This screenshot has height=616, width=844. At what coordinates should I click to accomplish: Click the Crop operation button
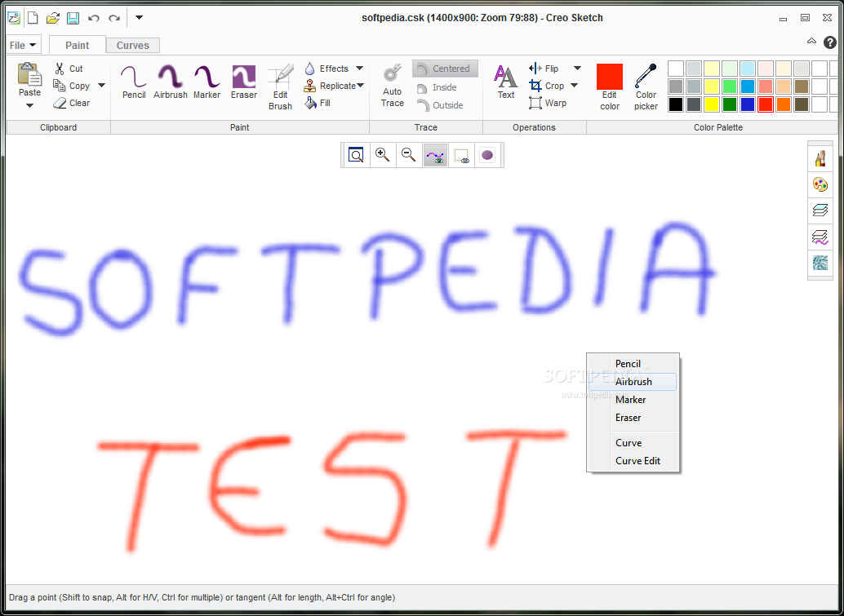coord(546,86)
